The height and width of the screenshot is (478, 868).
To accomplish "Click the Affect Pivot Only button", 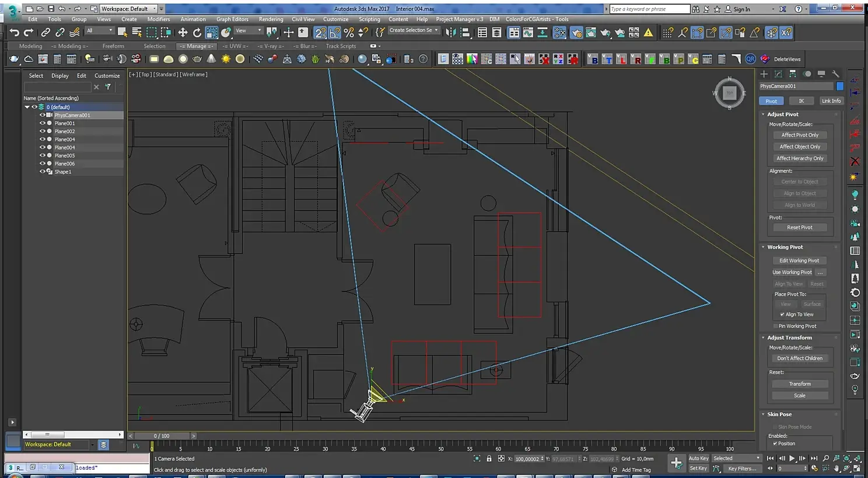I will (x=800, y=135).
